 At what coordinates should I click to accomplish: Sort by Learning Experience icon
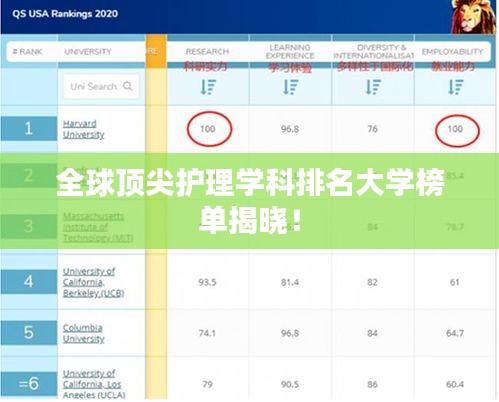[291, 87]
